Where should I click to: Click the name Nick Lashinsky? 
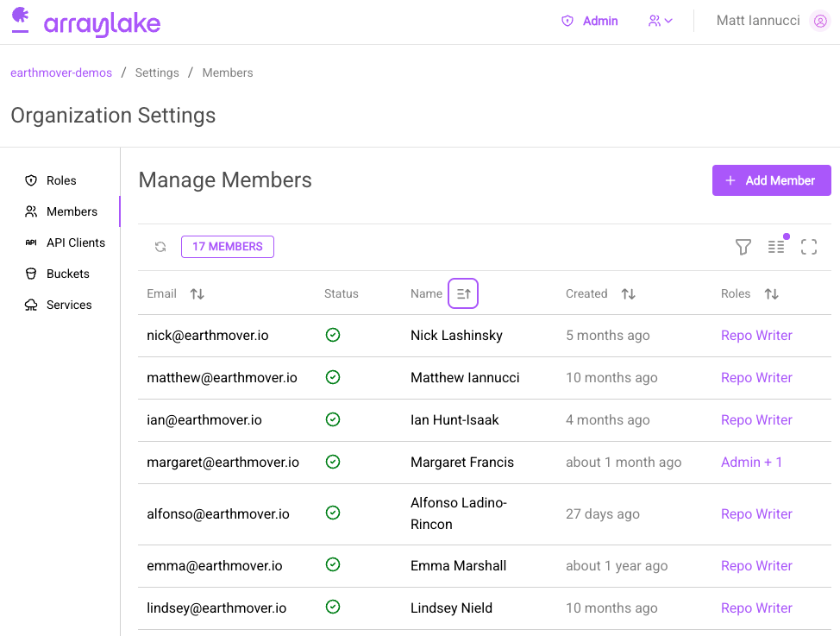(456, 335)
